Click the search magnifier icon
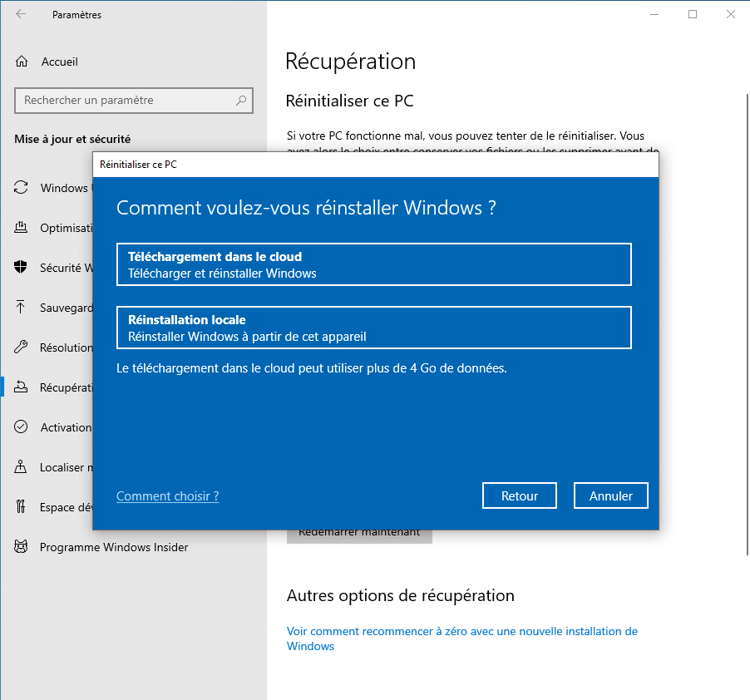 (x=241, y=101)
